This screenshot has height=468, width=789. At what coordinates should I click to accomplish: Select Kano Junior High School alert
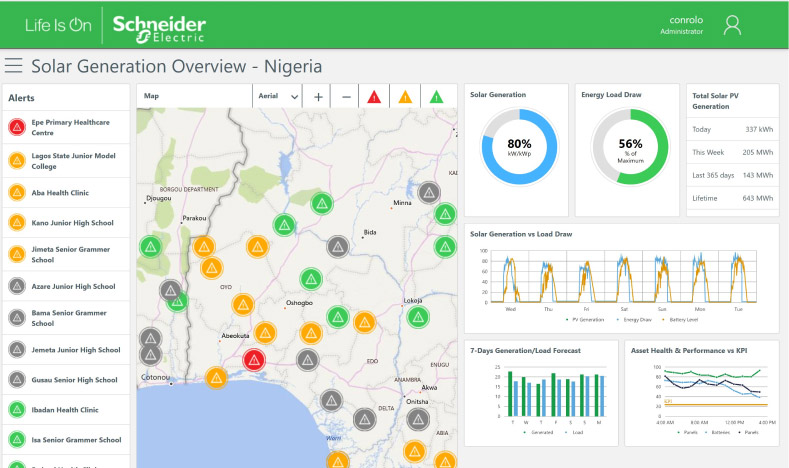(73, 223)
